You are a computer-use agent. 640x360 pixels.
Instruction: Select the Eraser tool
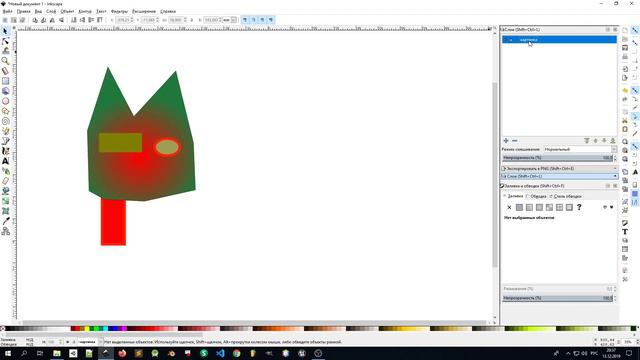5,181
